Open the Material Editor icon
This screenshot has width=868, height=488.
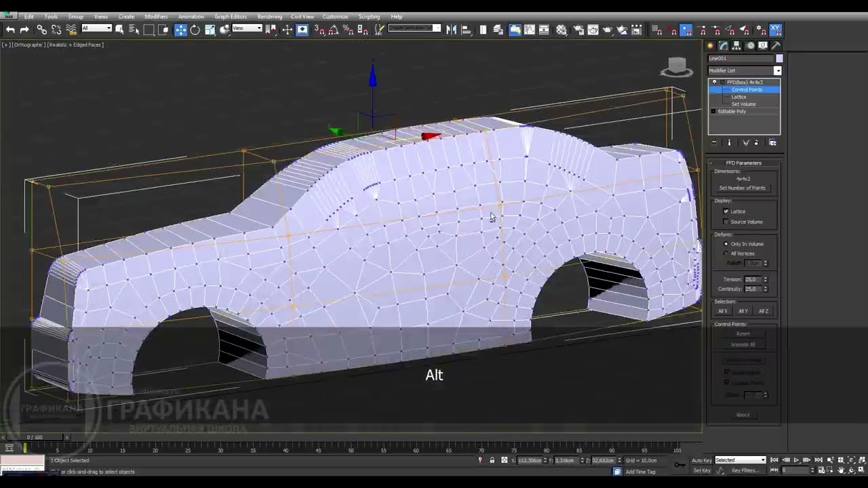(x=561, y=29)
